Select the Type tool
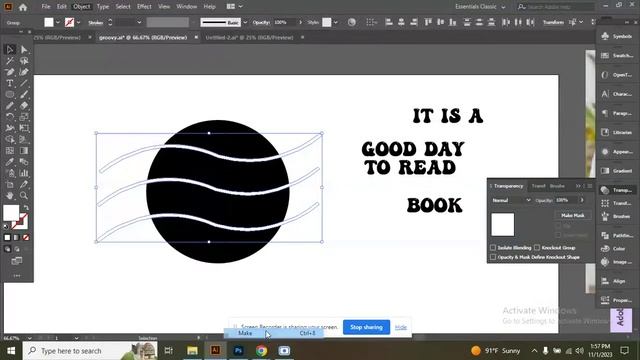The image size is (640, 360). point(10,83)
